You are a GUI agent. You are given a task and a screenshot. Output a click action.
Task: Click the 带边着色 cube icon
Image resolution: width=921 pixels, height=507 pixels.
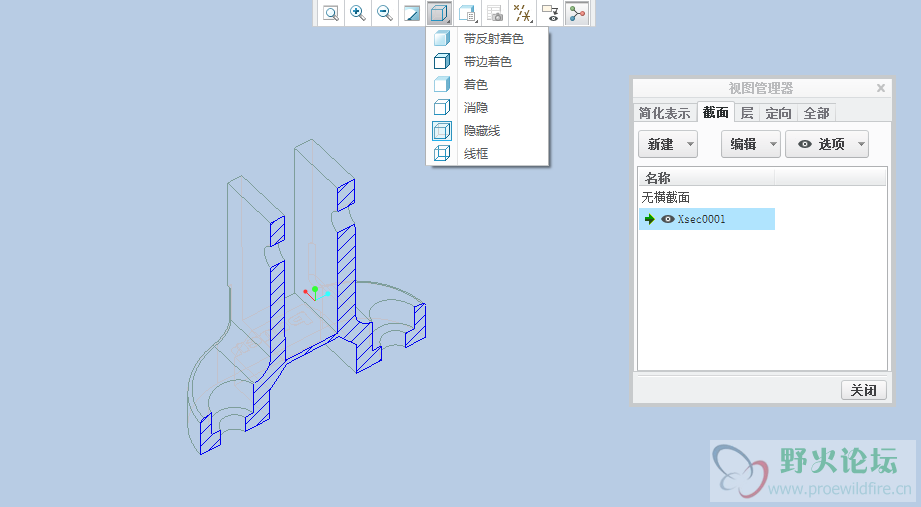tap(442, 62)
